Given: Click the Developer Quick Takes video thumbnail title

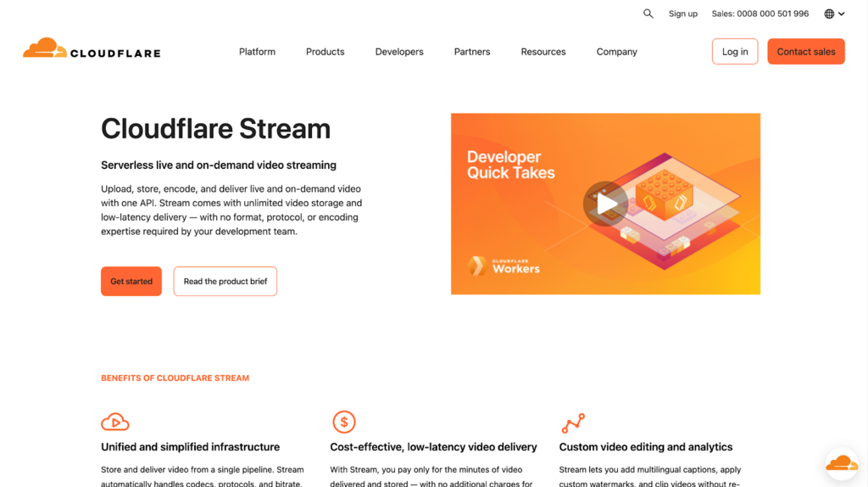Looking at the screenshot, I should pyautogui.click(x=510, y=165).
